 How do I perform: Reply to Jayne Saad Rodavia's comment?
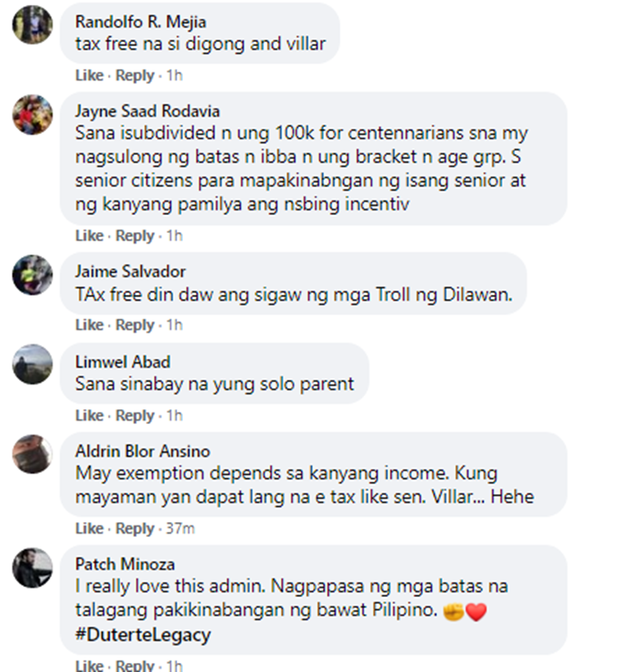134,236
